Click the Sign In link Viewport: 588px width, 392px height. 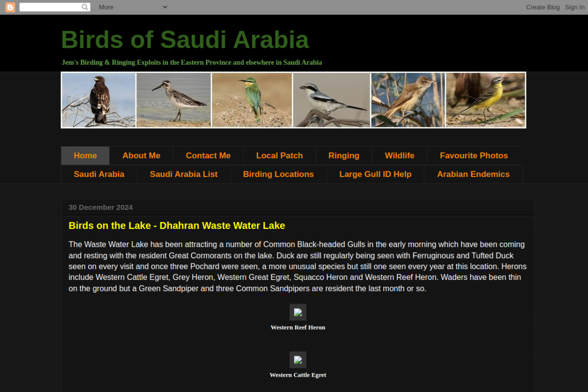coord(575,7)
